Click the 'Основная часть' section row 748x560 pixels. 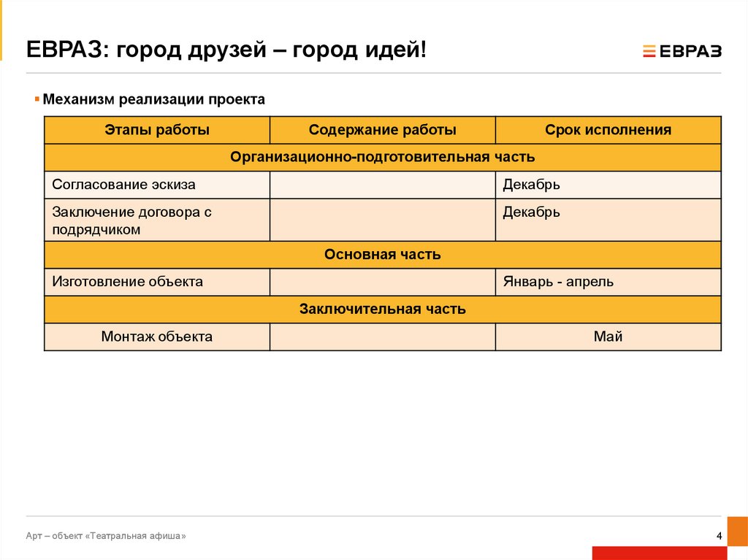(383, 255)
